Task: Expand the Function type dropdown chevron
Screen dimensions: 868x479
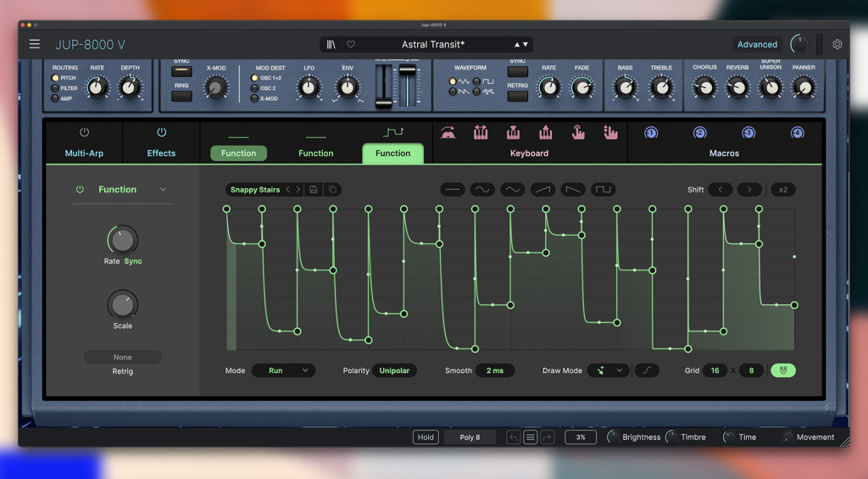Action: [x=163, y=189]
